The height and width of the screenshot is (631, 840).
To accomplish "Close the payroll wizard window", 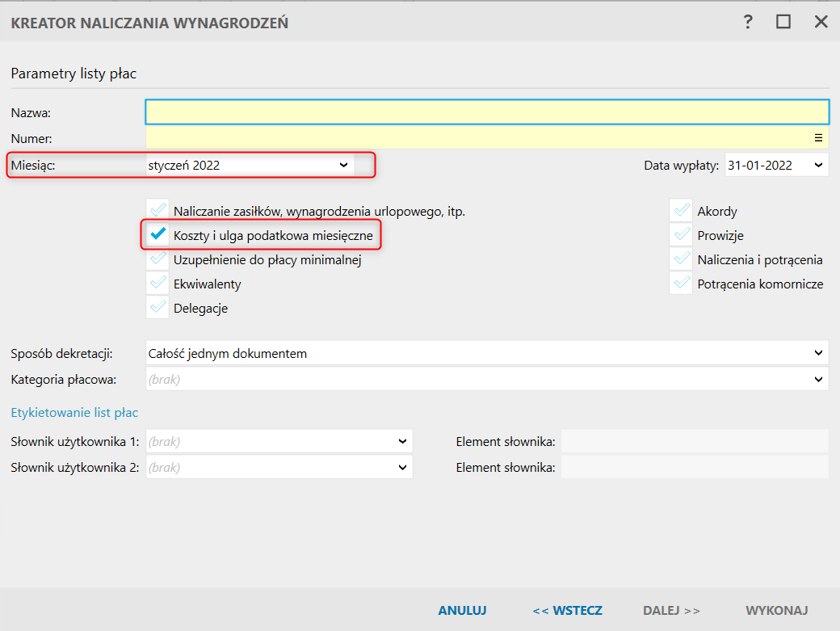I will (x=821, y=22).
